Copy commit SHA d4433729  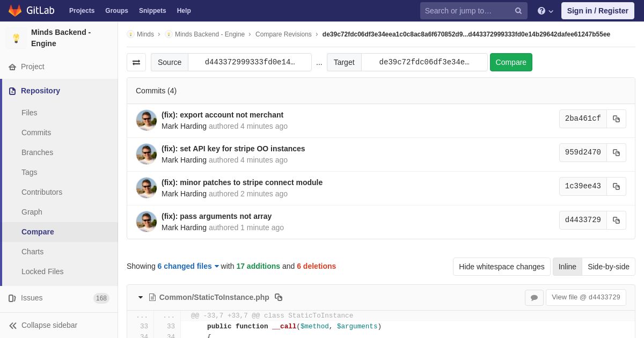coord(616,220)
